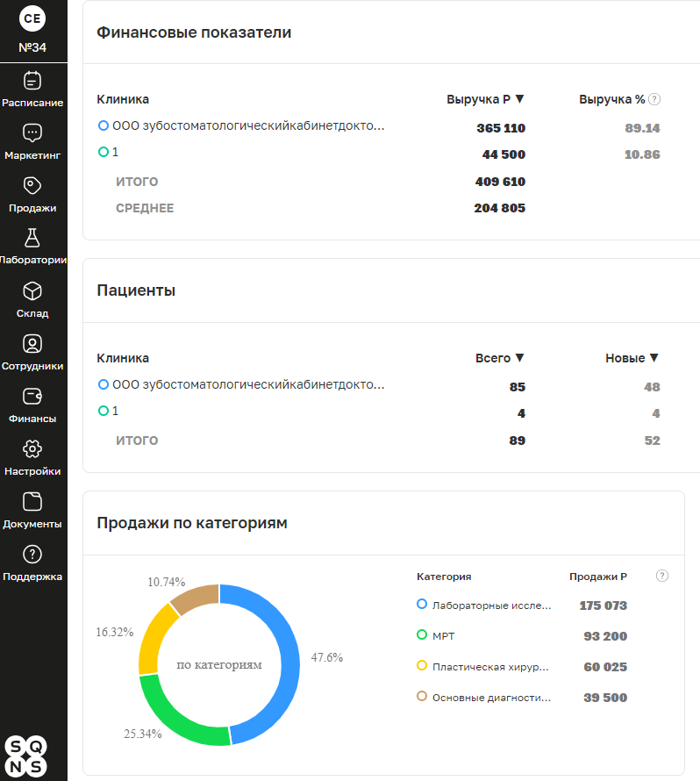Click МРТ category name
This screenshot has width=700, height=781.
tap(444, 636)
